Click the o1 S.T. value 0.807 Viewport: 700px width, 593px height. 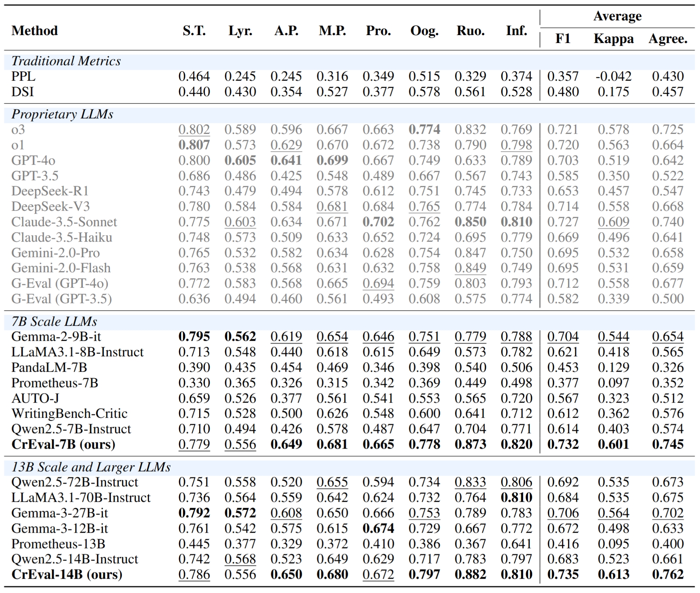pyautogui.click(x=194, y=145)
